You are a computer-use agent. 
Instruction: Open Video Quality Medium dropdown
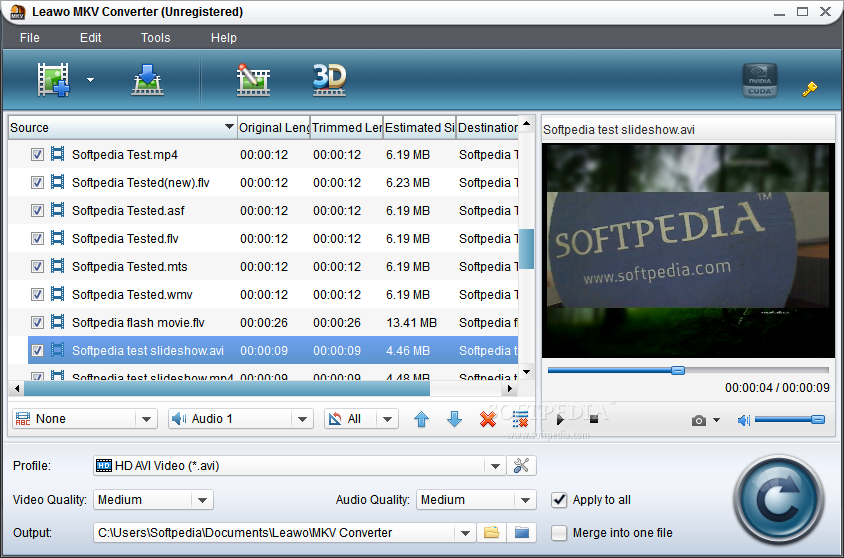click(x=202, y=500)
